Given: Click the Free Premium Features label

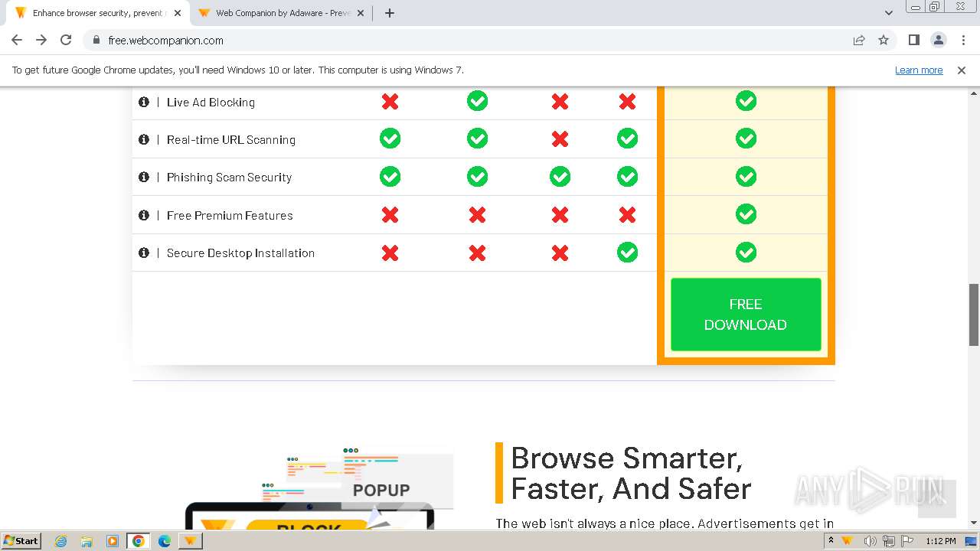Looking at the screenshot, I should [230, 216].
